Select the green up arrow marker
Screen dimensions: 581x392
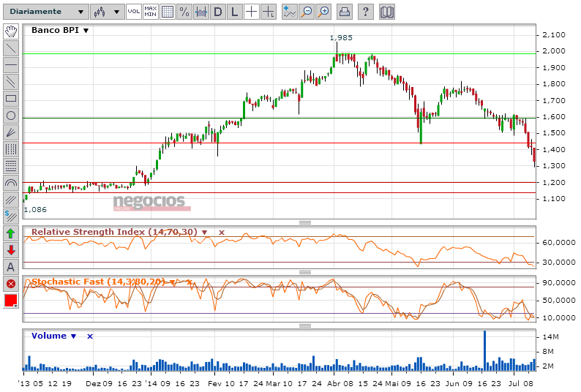pyautogui.click(x=11, y=233)
